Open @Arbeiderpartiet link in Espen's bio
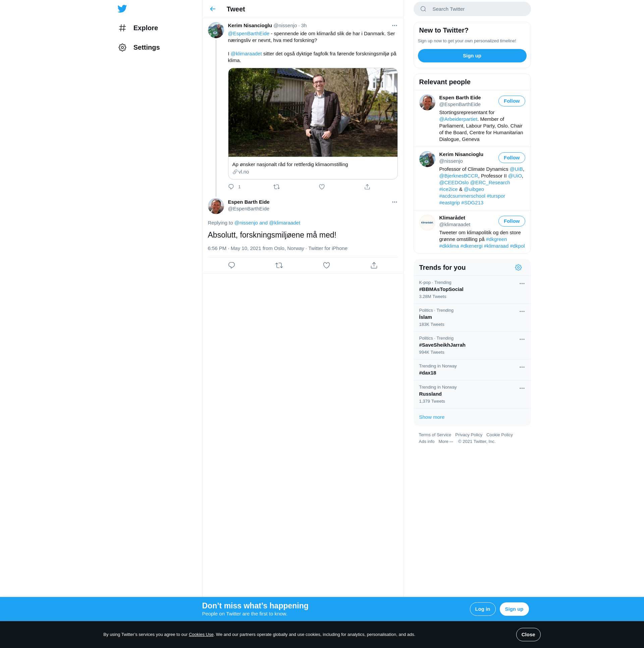The width and height of the screenshot is (644, 648). (458, 119)
